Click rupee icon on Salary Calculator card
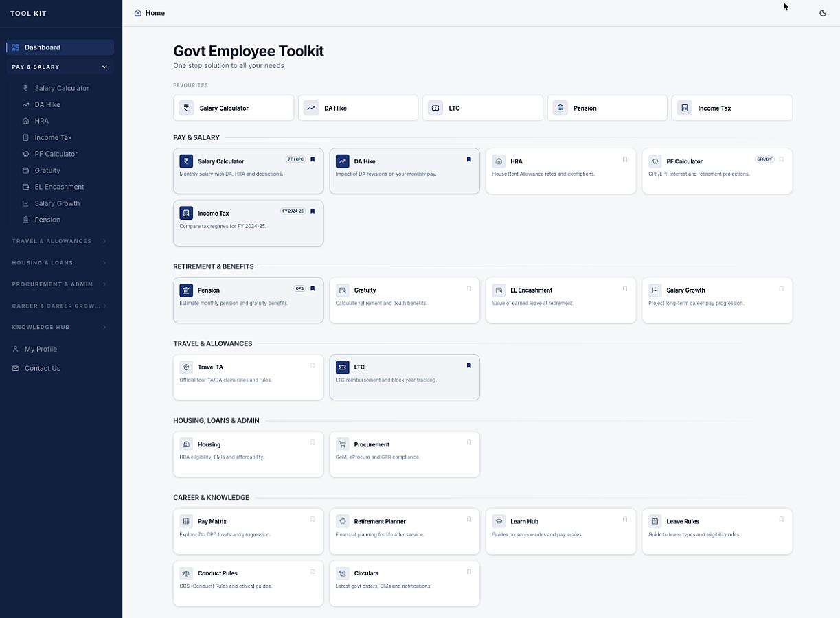The image size is (840, 618). point(186,161)
